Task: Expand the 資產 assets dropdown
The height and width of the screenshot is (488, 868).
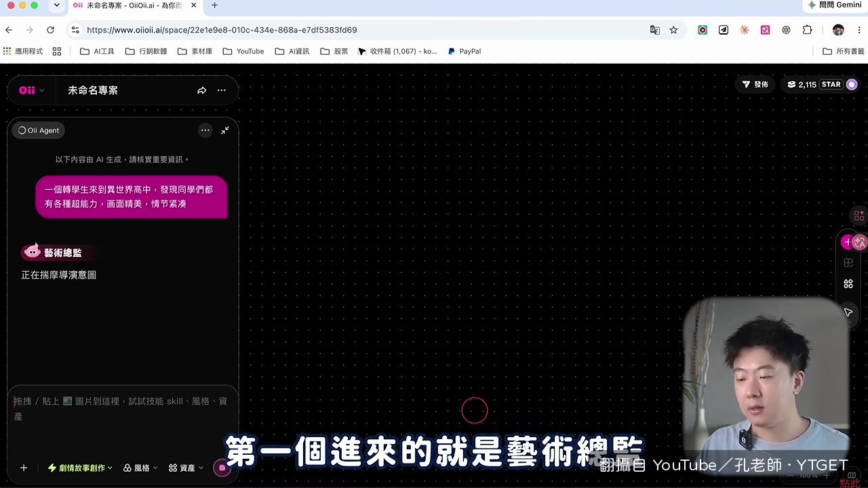Action: (x=186, y=468)
